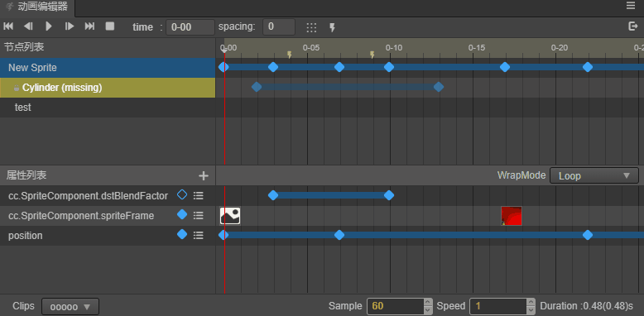Decrease the Sample value stepper
644x316 pixels.
428,311
